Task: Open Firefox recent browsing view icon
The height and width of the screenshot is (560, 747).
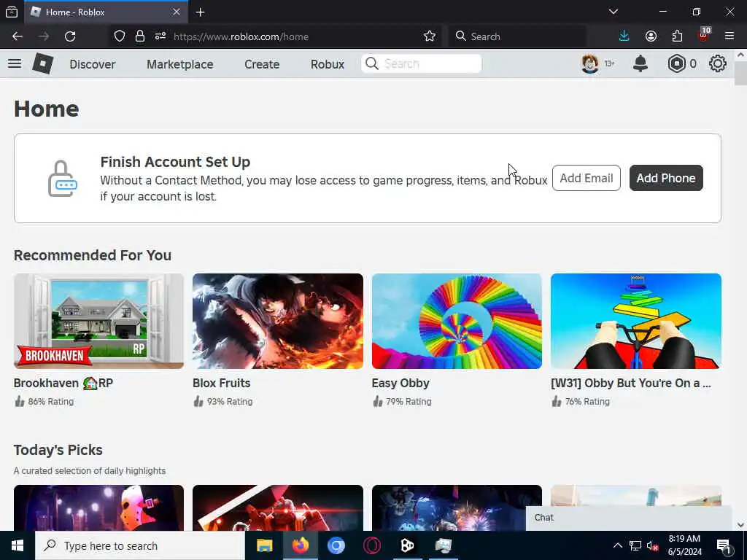Action: (x=12, y=12)
